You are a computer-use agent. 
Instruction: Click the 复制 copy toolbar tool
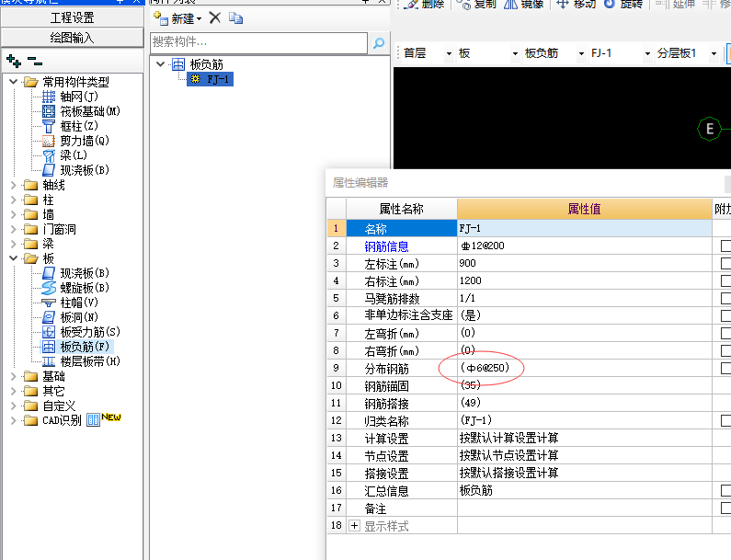click(x=476, y=5)
